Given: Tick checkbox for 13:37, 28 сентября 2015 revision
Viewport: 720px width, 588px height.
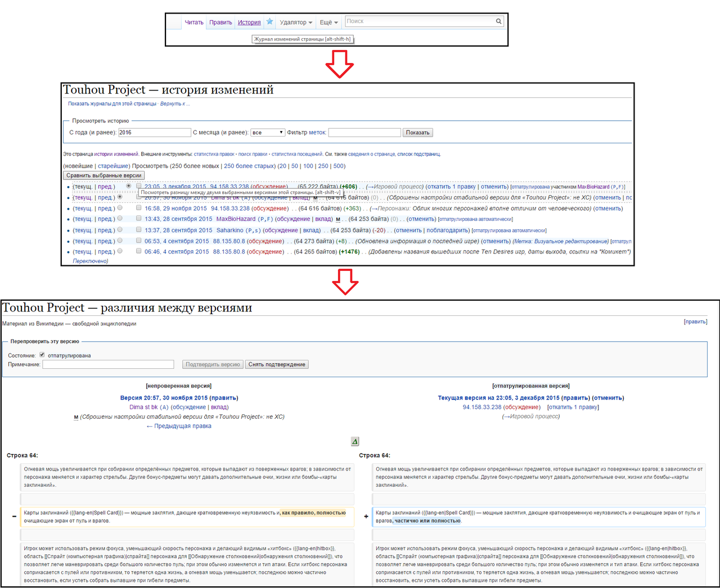Looking at the screenshot, I should pos(138,229).
